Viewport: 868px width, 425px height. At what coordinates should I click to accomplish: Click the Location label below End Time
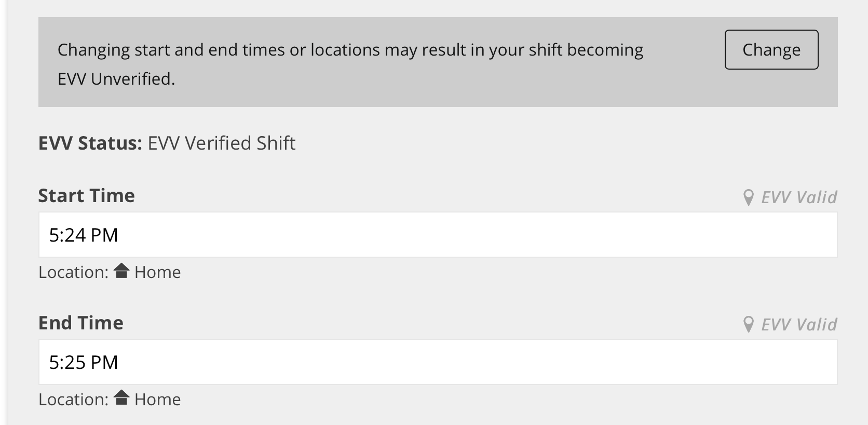73,400
